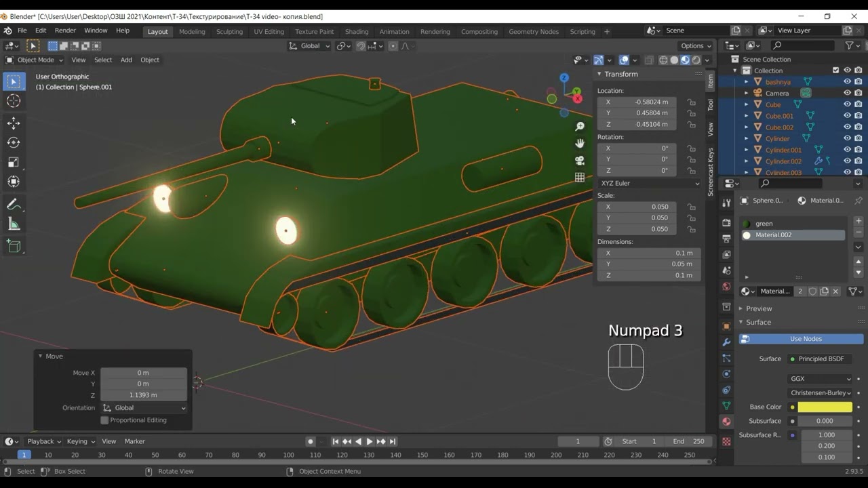This screenshot has width=868, height=488.
Task: Click the pan view hand icon
Action: [x=580, y=144]
